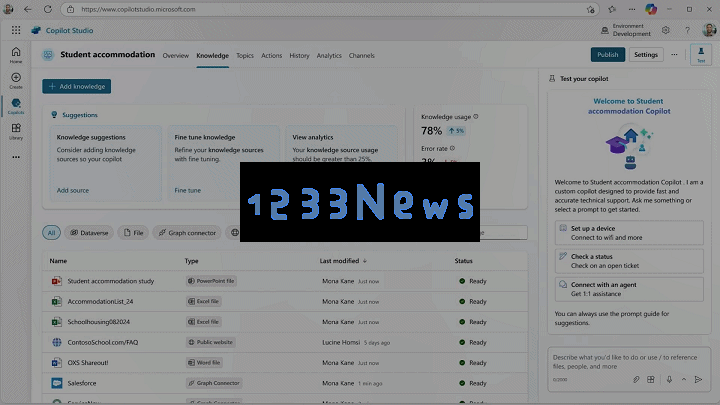Image resolution: width=720 pixels, height=405 pixels.
Task: Click the Copilot icon in browser toolbar
Action: coord(651,9)
